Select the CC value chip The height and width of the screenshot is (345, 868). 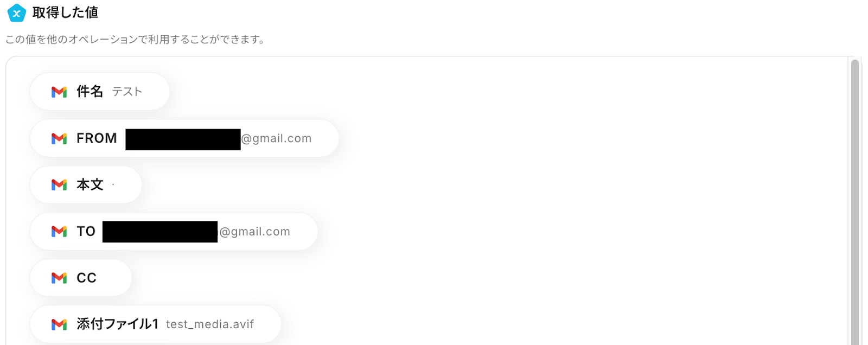pyautogui.click(x=81, y=278)
